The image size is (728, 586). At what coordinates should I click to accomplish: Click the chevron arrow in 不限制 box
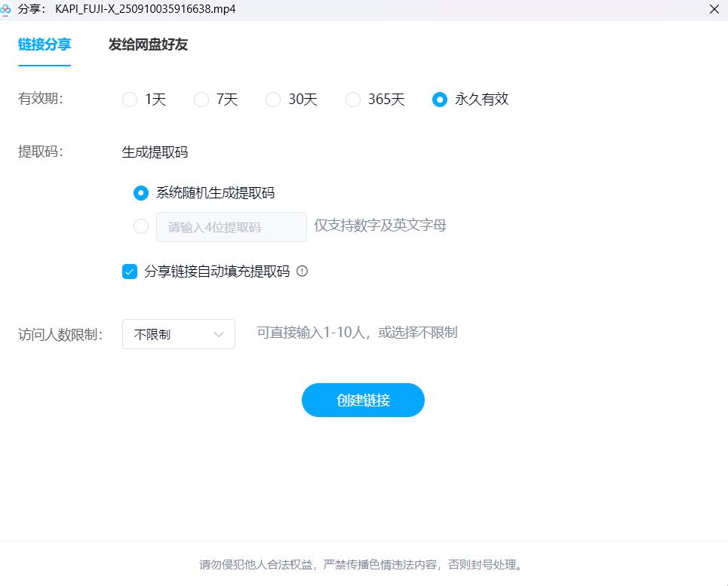219,334
